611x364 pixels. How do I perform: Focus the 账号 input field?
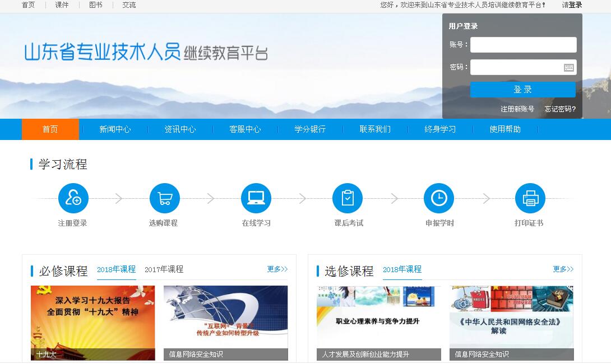[523, 45]
